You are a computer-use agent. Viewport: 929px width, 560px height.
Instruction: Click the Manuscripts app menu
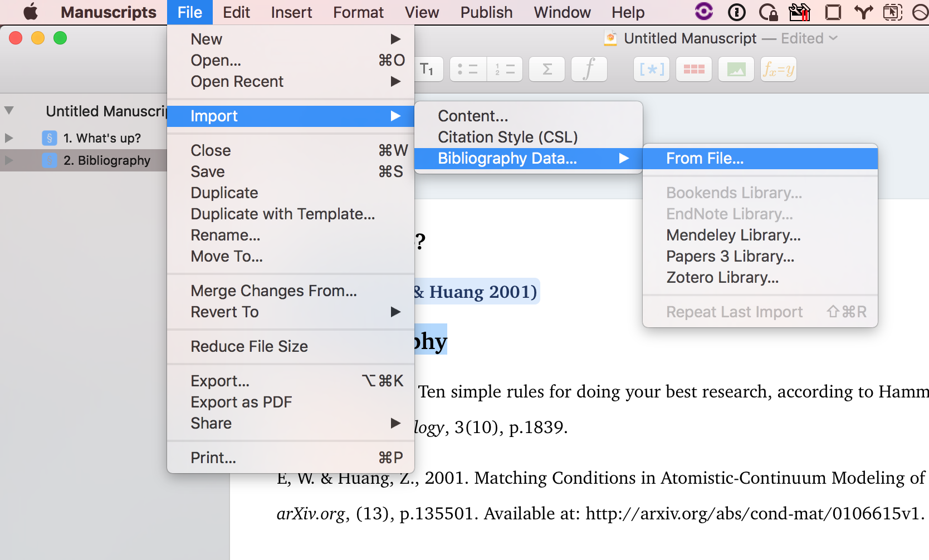coord(108,12)
